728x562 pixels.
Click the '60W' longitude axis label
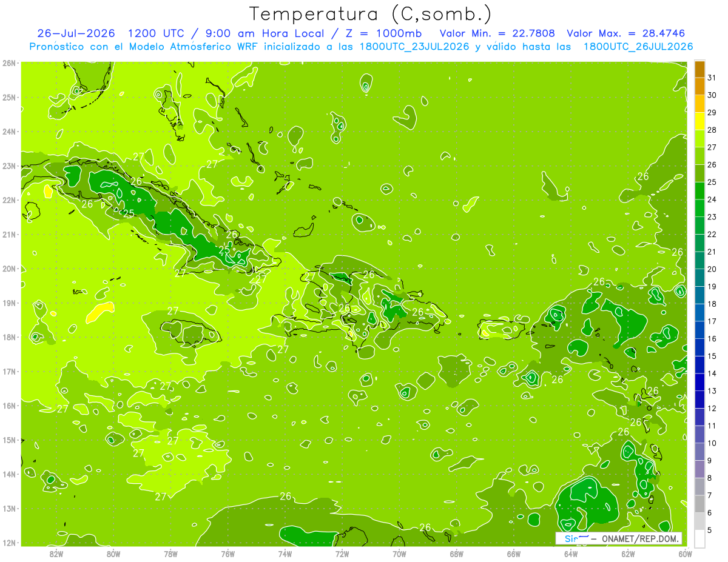coord(686,554)
